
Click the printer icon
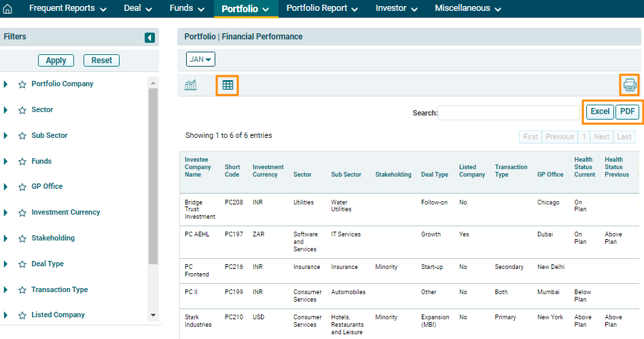pyautogui.click(x=630, y=85)
